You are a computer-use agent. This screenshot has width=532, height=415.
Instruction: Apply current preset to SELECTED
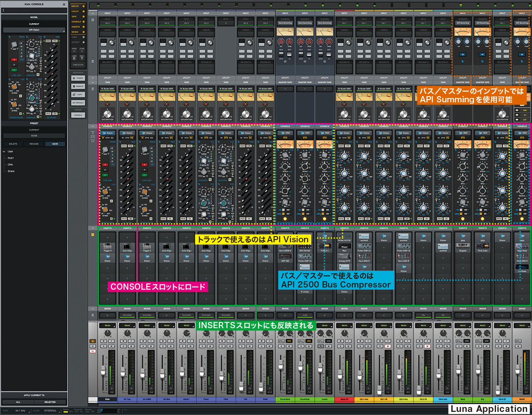tap(50, 402)
